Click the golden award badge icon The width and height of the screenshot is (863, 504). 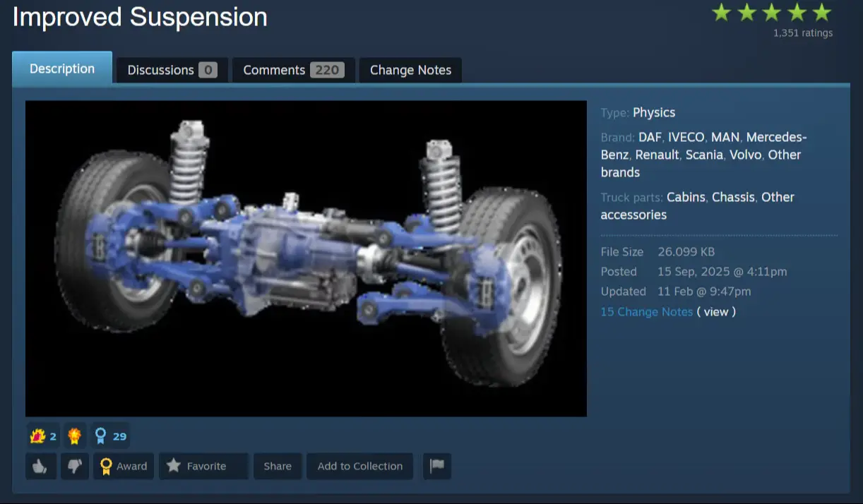tap(75, 436)
